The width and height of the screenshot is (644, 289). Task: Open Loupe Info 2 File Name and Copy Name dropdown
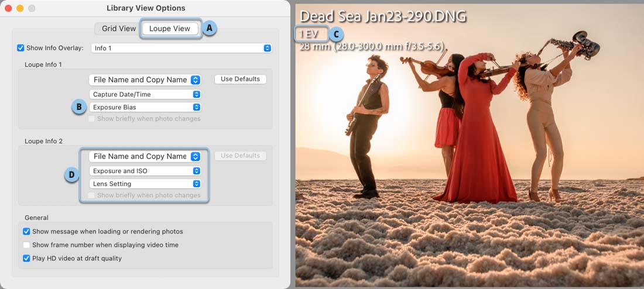coord(145,156)
